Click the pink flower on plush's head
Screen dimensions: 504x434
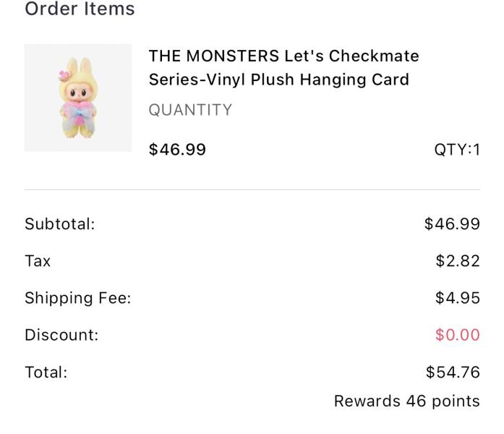(x=64, y=75)
